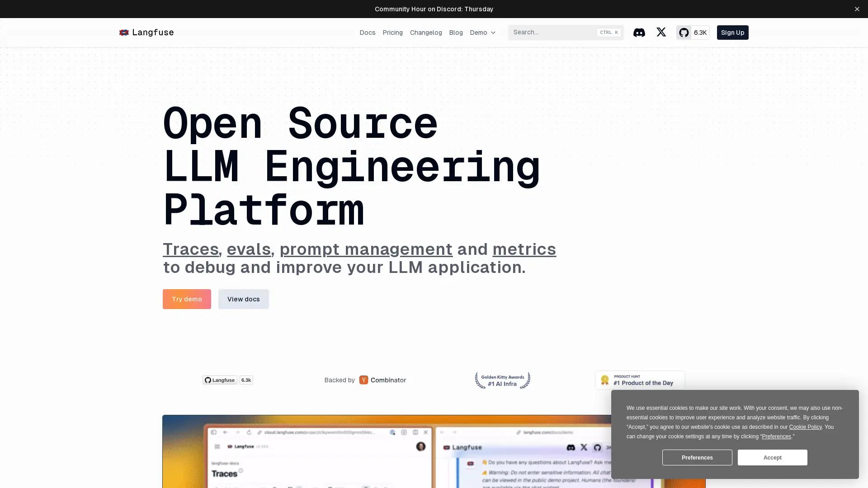Screen dimensions: 868x488
Task: Click the GitHub star badge under the hero
Action: (228, 380)
